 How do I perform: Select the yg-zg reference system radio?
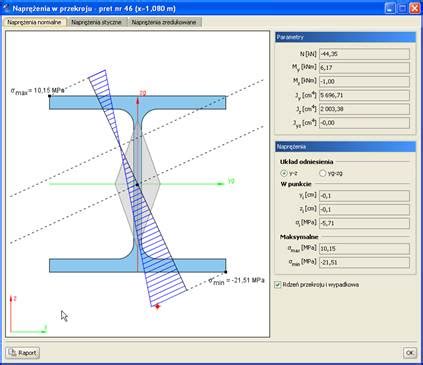click(322, 173)
